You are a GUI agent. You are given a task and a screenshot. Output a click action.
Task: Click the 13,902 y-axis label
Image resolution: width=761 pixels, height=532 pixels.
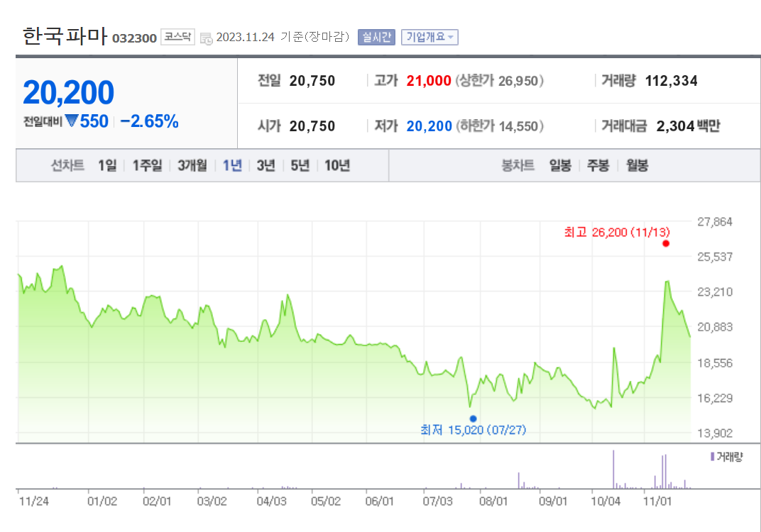714,433
